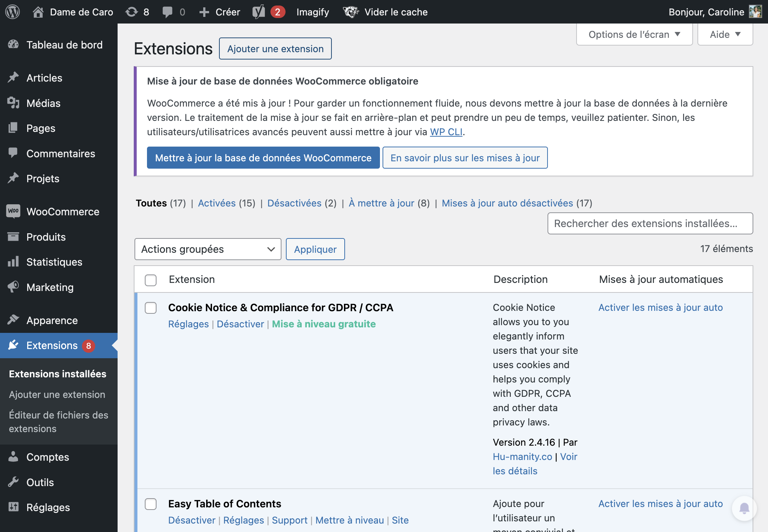Click Mettre à jour la base de données WooCommerce
768x532 pixels.
pyautogui.click(x=263, y=158)
